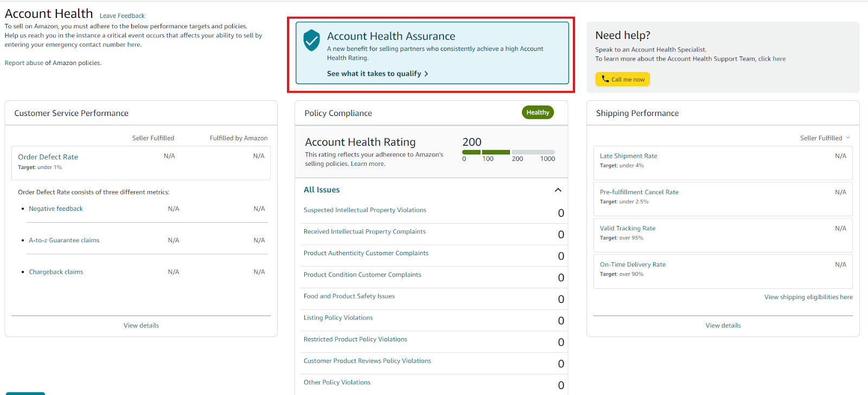Viewport: 868px width, 395px height.
Task: Open On-Time Delivery Rate metric
Action: coord(633,265)
